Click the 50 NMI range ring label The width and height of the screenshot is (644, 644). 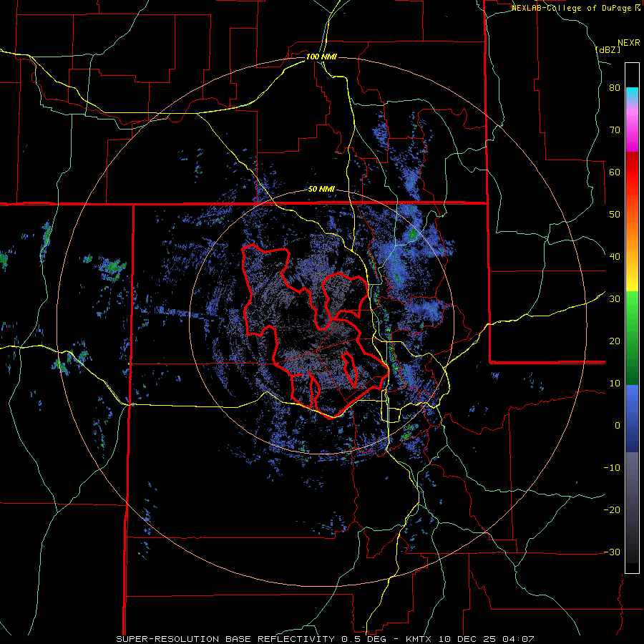click(321, 190)
